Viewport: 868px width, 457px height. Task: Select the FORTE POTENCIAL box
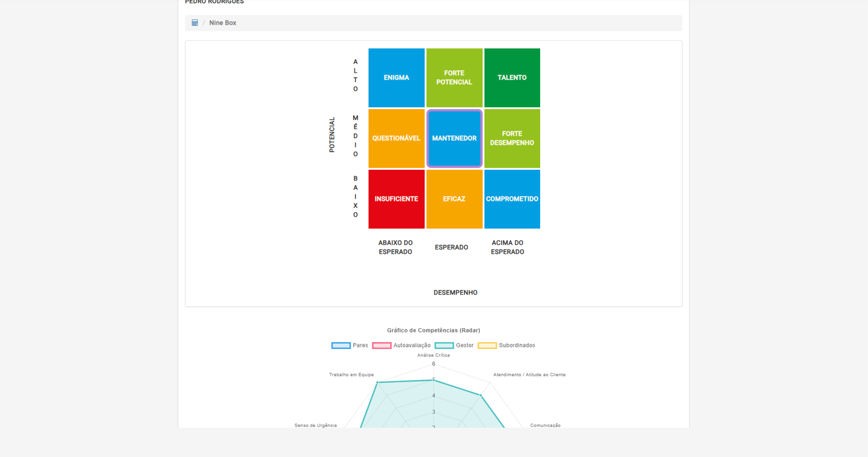454,78
